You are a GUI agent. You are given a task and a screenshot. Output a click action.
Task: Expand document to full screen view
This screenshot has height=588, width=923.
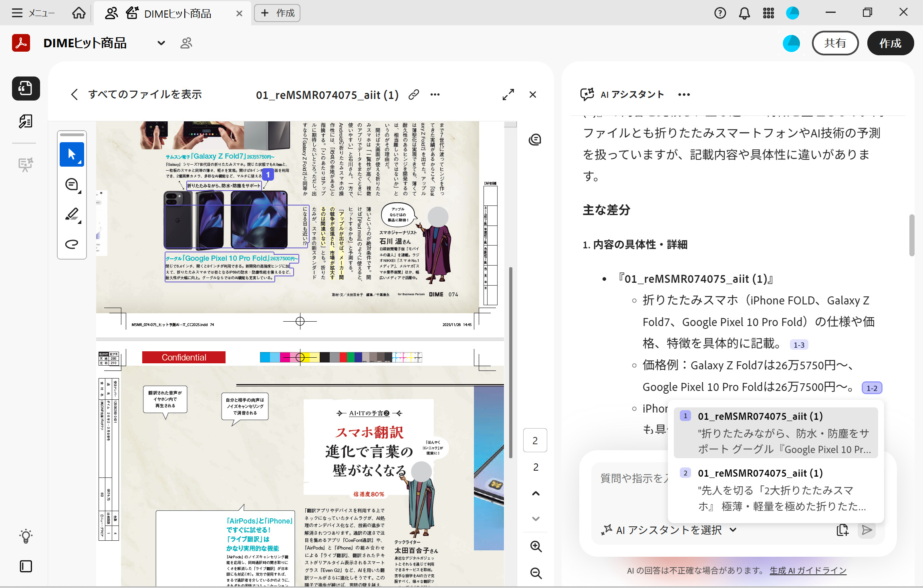(x=508, y=95)
